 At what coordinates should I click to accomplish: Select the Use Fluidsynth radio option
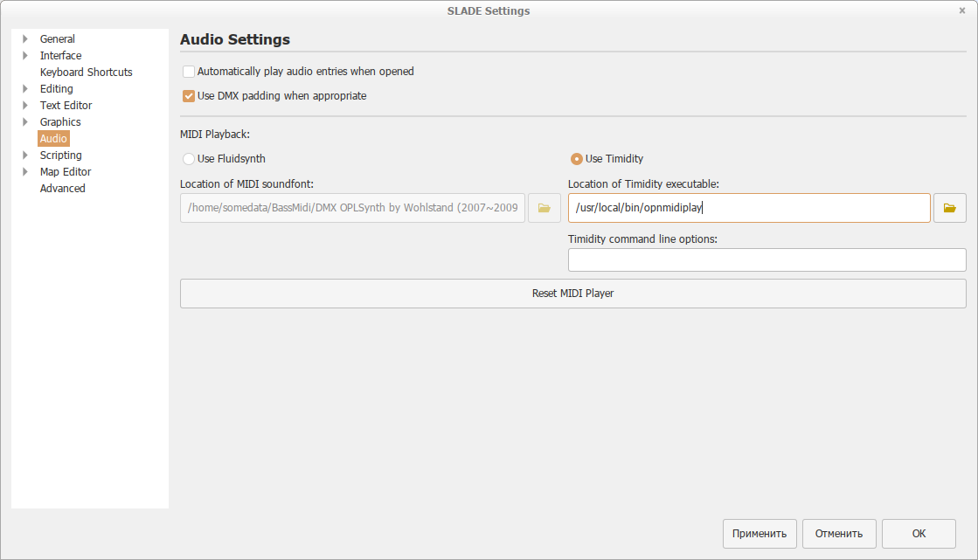click(188, 159)
